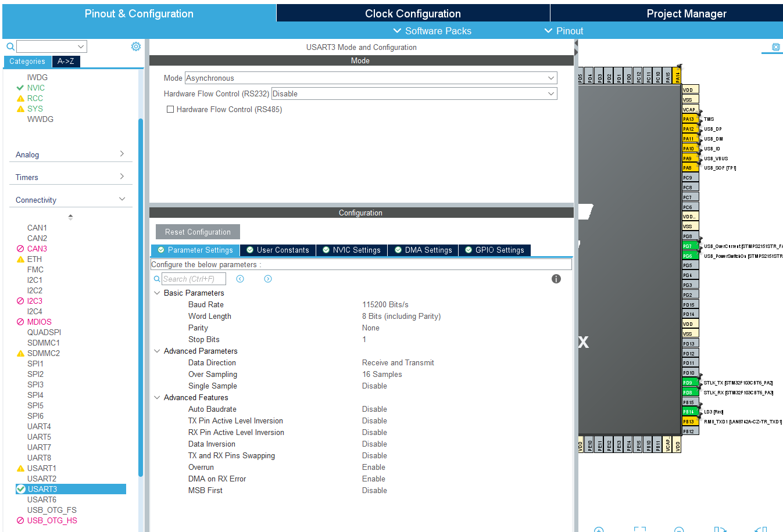
Task: Select the Parameter Settings tab
Action: pos(195,250)
